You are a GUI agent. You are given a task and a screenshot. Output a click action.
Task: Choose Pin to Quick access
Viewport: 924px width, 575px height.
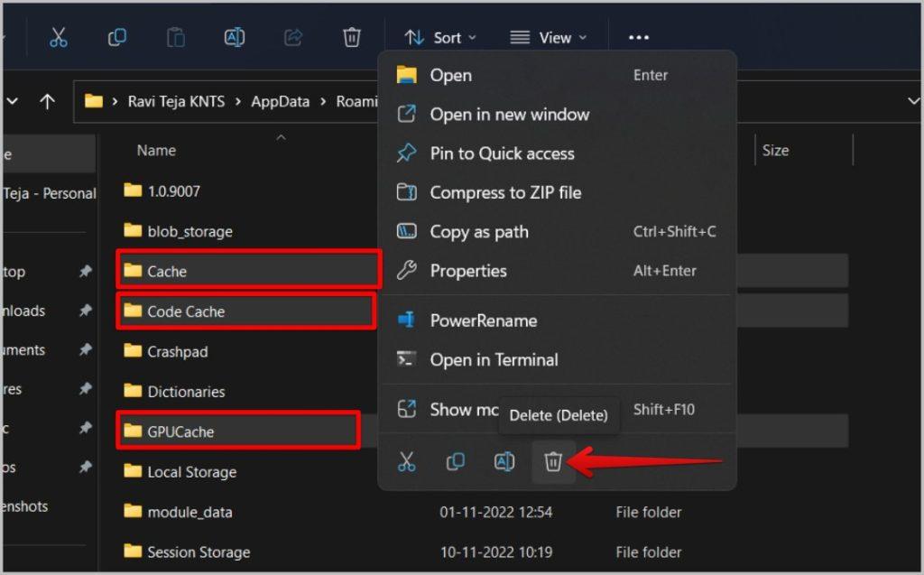coord(557,153)
